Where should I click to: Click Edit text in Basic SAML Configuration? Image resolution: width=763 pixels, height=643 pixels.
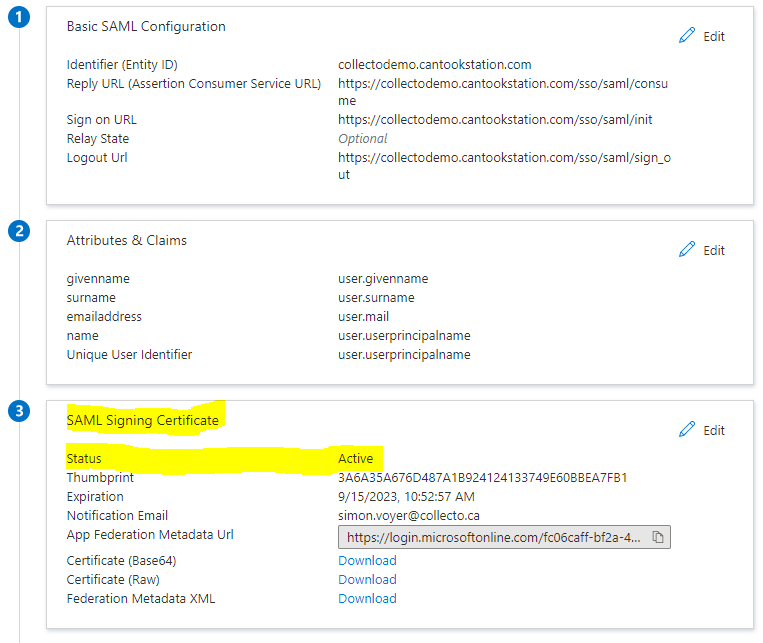(714, 37)
